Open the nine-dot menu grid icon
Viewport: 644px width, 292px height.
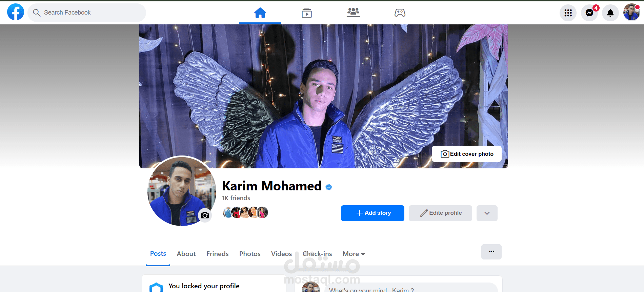(x=568, y=13)
